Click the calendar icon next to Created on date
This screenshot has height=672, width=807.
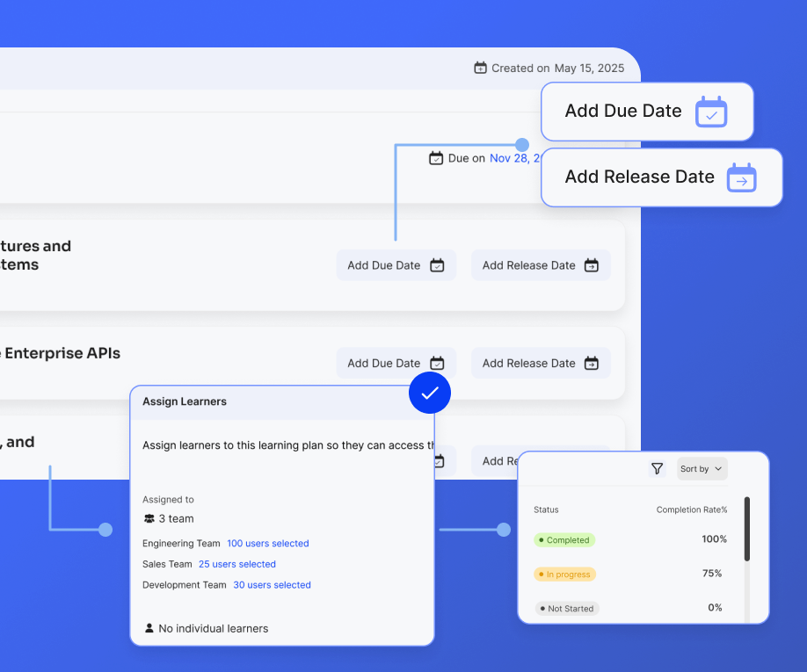480,67
